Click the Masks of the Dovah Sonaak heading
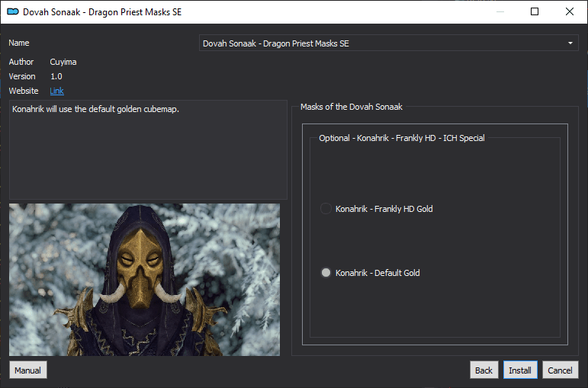This screenshot has height=388, width=588. click(x=352, y=107)
